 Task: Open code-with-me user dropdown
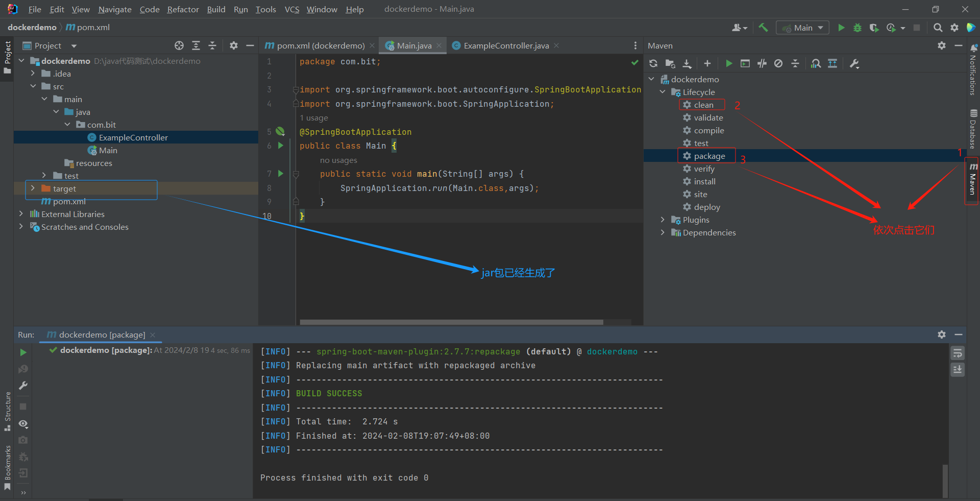(x=739, y=28)
